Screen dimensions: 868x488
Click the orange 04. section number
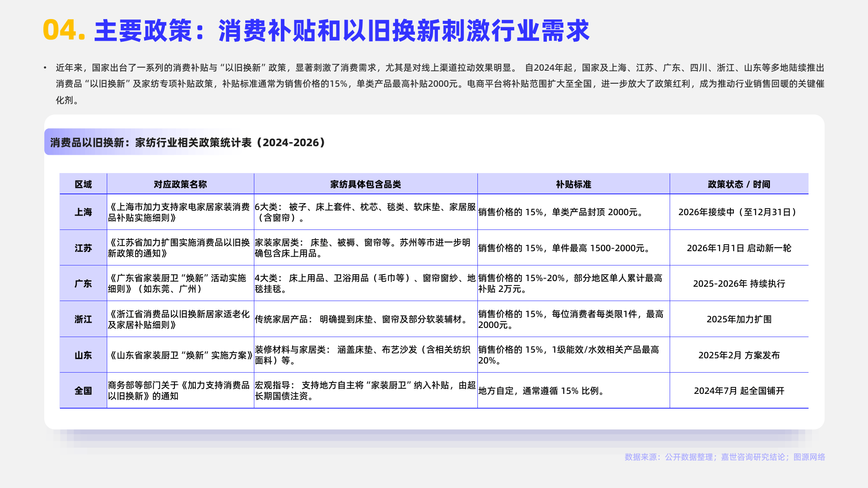coord(64,30)
